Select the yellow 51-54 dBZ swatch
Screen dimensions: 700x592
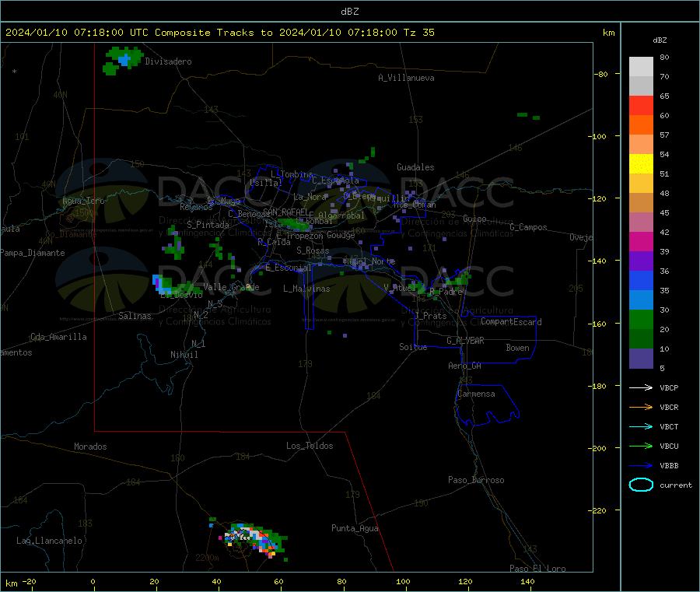click(x=641, y=164)
